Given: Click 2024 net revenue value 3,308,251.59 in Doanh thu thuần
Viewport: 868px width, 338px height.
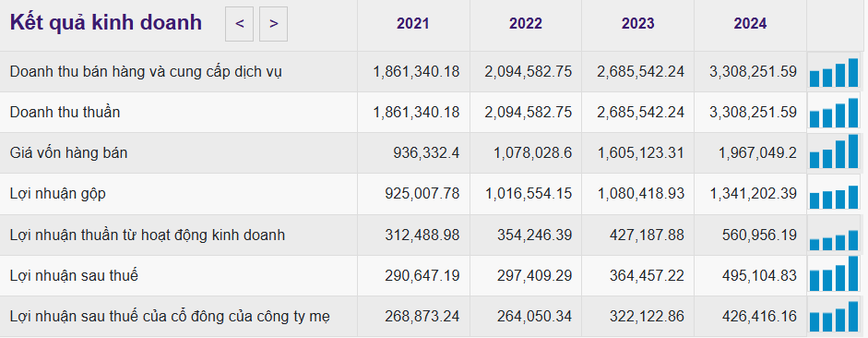Looking at the screenshot, I should 753,112.
